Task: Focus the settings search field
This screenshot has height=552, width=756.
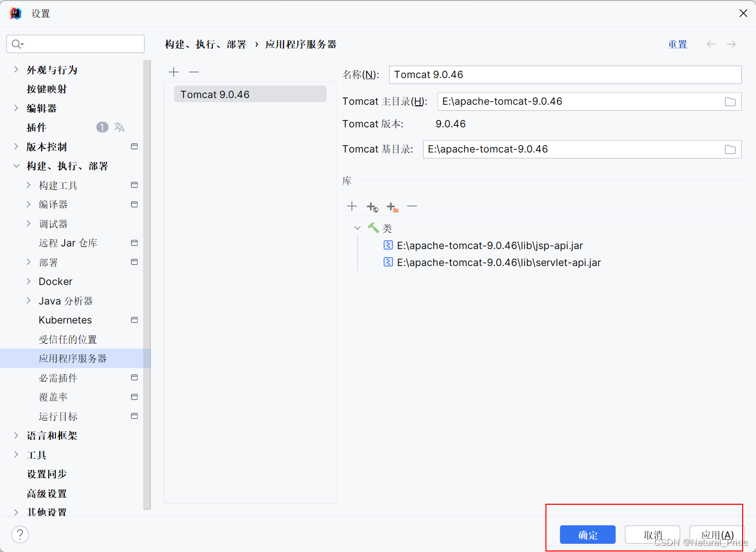Action: pos(75,44)
